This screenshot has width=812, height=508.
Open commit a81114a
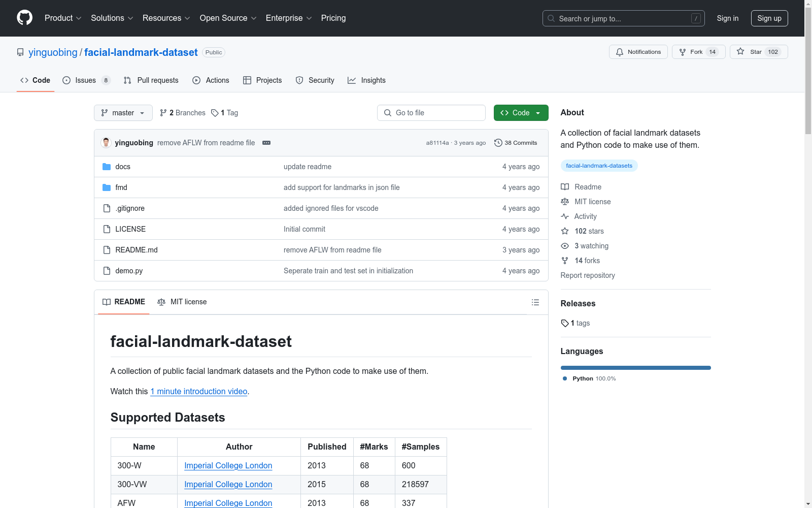pyautogui.click(x=437, y=143)
